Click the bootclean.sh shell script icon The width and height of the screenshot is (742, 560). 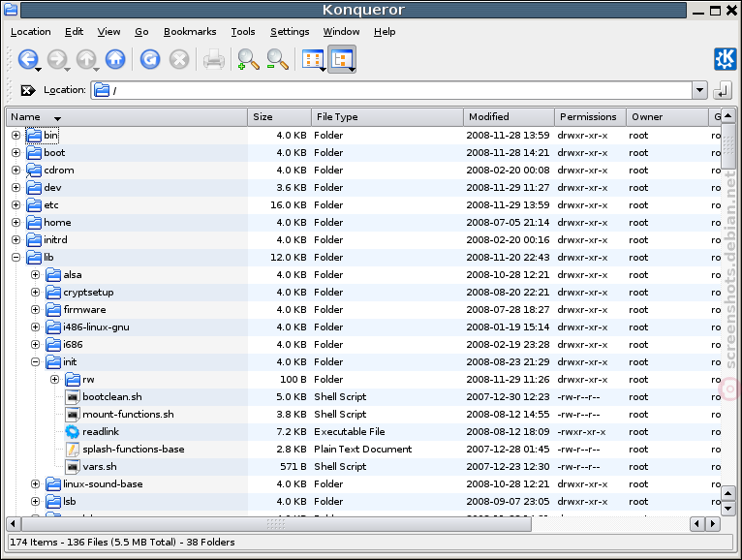(x=73, y=396)
